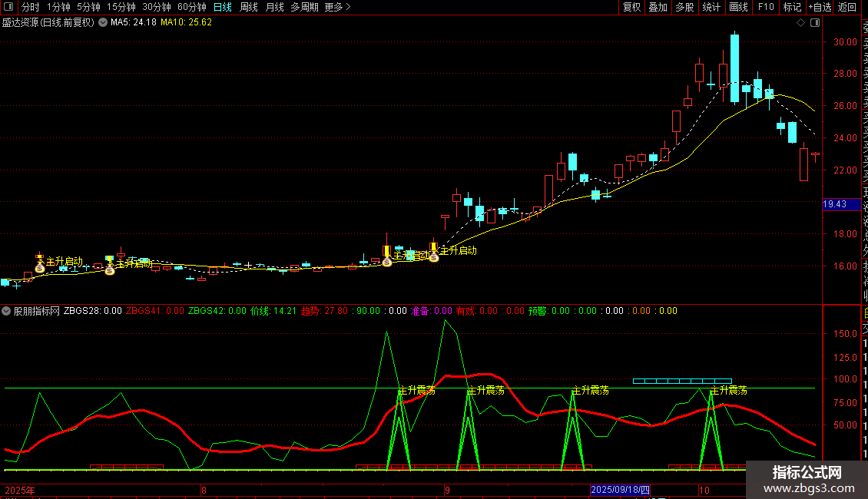Viewport: 868px width, 499px height.
Task: Select the 5分钟 period tab
Action: tap(88, 7)
